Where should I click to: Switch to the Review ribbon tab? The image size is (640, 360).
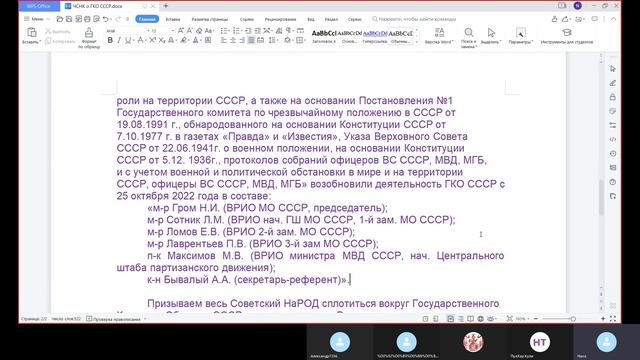[280, 19]
